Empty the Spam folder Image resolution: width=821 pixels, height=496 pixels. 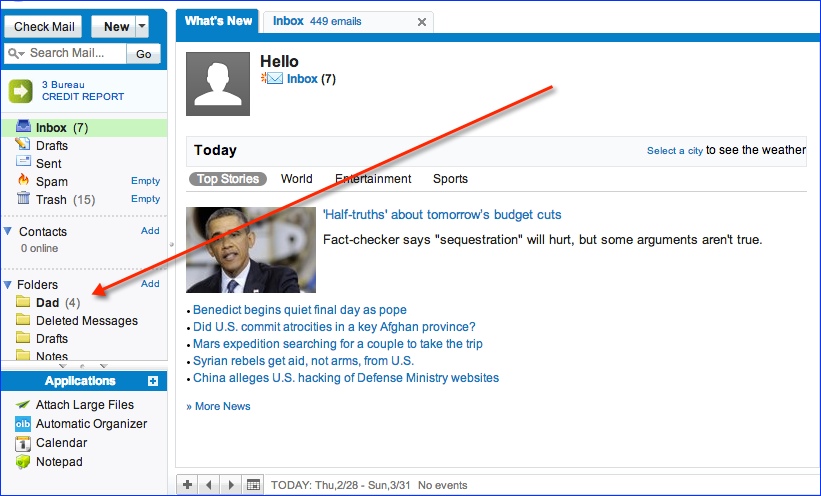(x=145, y=181)
